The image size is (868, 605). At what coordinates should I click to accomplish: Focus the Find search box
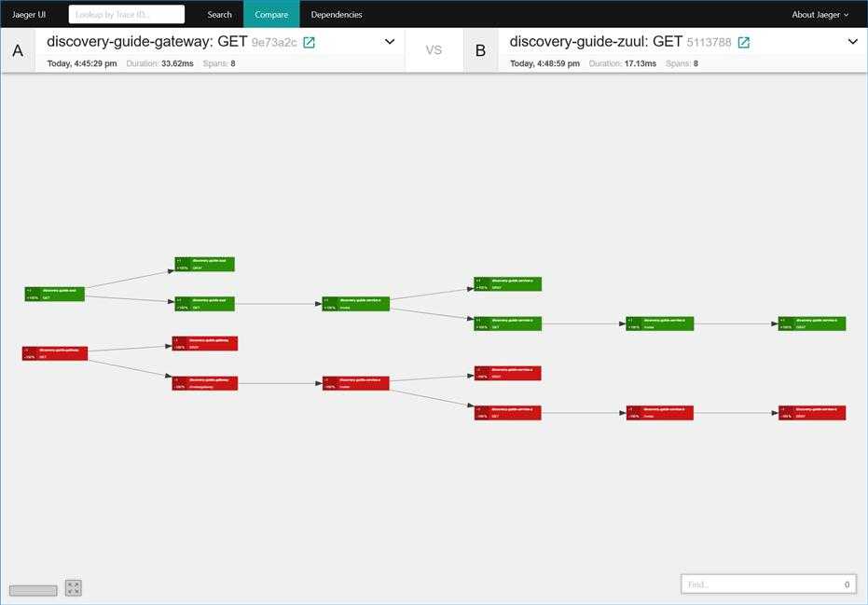click(768, 584)
